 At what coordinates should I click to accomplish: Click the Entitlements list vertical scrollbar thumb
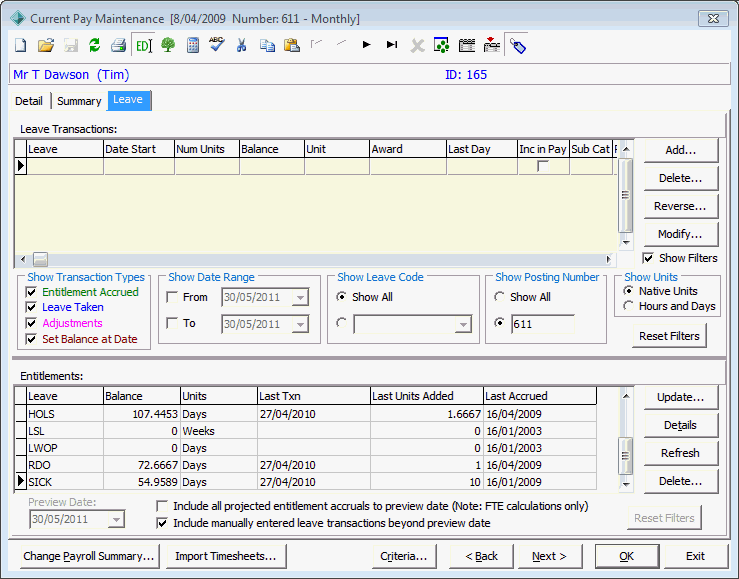point(625,456)
